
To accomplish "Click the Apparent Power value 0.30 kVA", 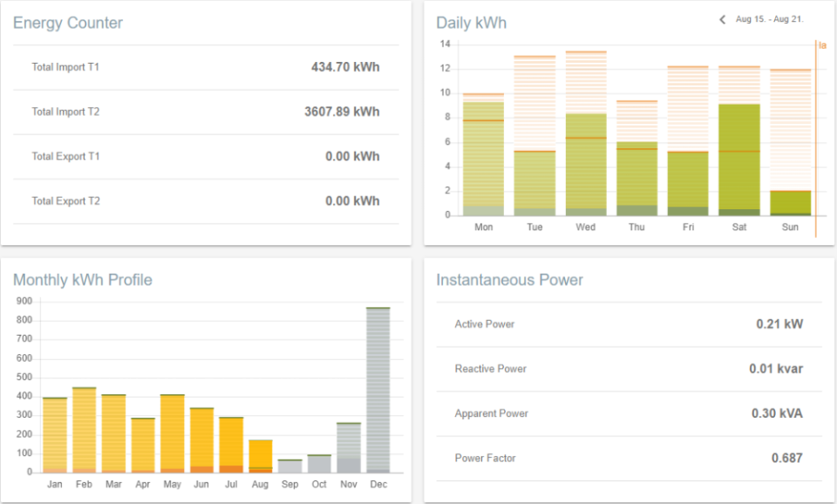I will pos(777,414).
